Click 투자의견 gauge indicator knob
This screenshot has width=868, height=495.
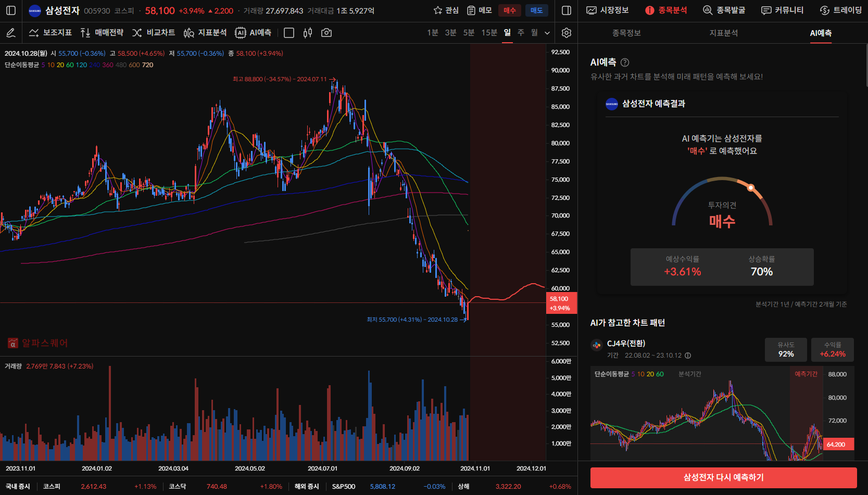pyautogui.click(x=751, y=188)
